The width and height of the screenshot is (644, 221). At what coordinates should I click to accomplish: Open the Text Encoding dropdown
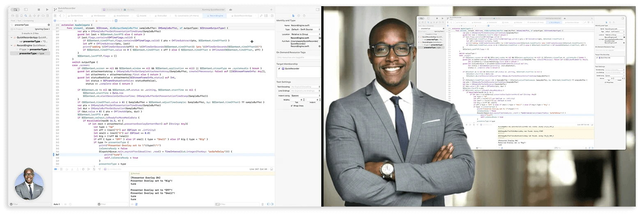coord(306,87)
